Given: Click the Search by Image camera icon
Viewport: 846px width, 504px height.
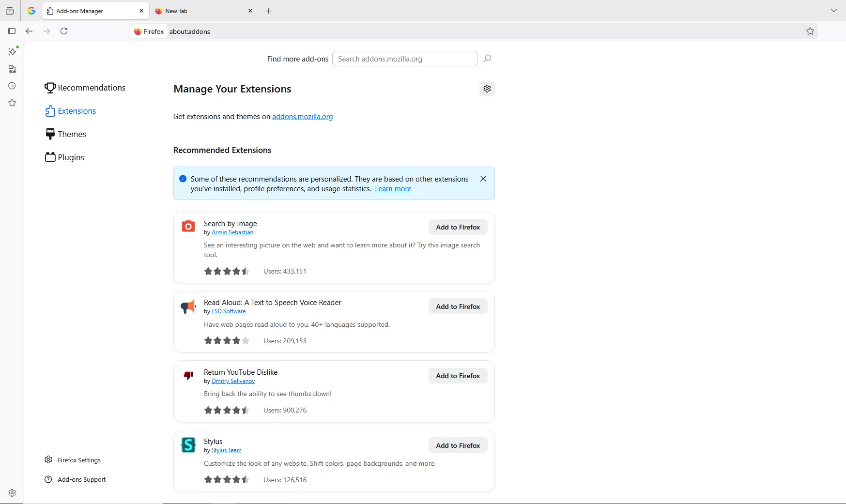Looking at the screenshot, I should [188, 226].
